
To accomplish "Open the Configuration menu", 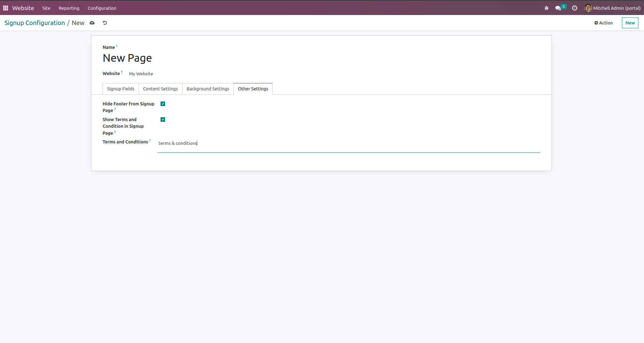I will click(x=102, y=8).
